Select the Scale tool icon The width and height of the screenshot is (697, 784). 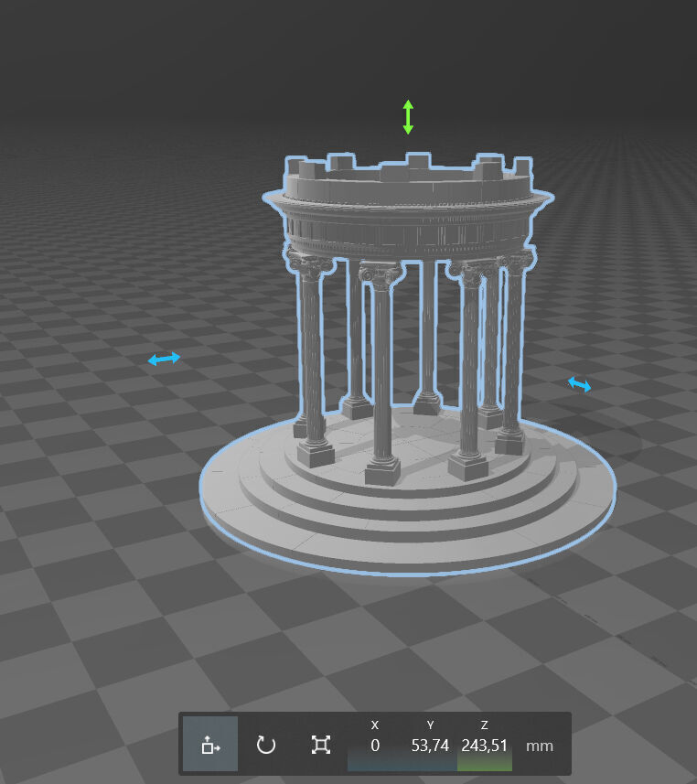point(320,745)
